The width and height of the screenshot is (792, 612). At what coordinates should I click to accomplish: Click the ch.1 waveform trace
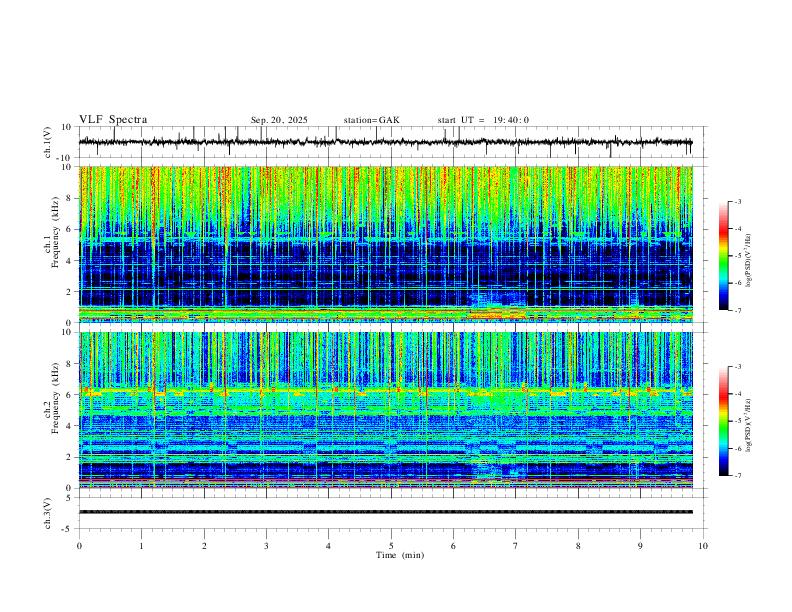point(386,142)
